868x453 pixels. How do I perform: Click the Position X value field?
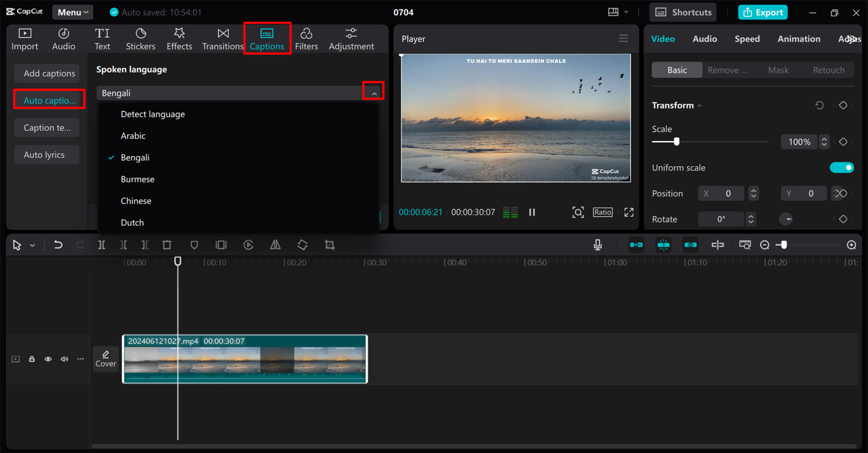(720, 193)
